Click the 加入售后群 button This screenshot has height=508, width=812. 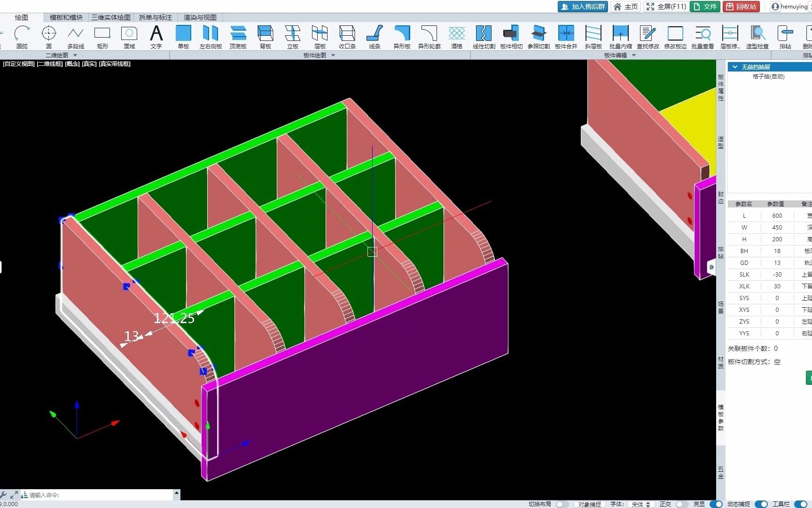[x=583, y=7]
